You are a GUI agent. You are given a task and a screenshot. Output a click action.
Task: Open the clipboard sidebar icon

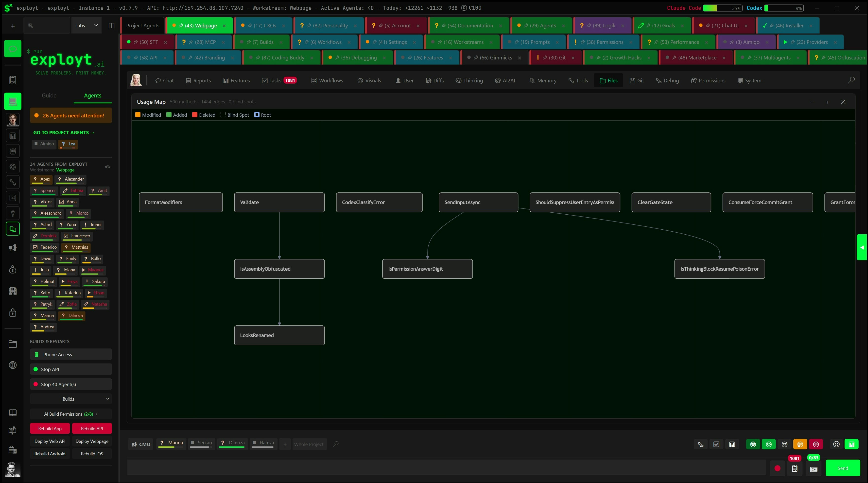(13, 80)
